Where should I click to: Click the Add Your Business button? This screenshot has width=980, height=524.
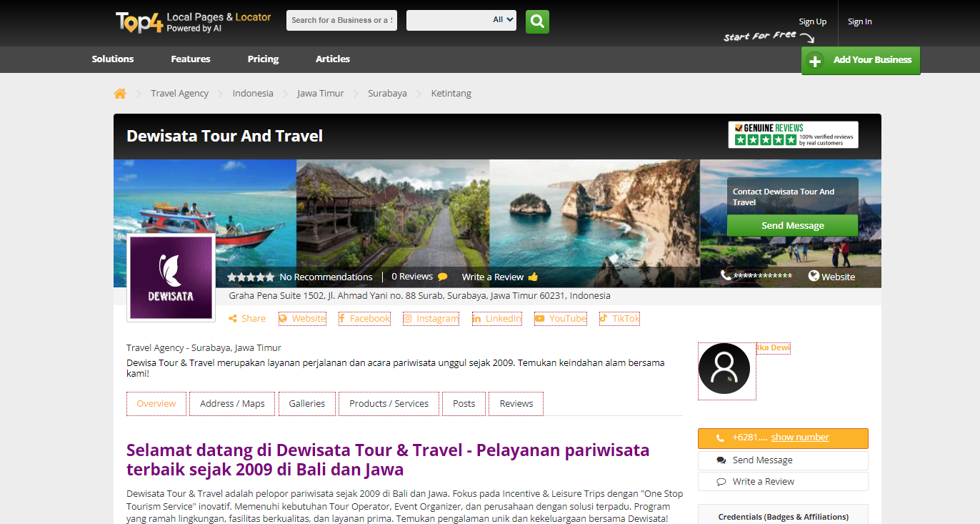click(x=861, y=60)
